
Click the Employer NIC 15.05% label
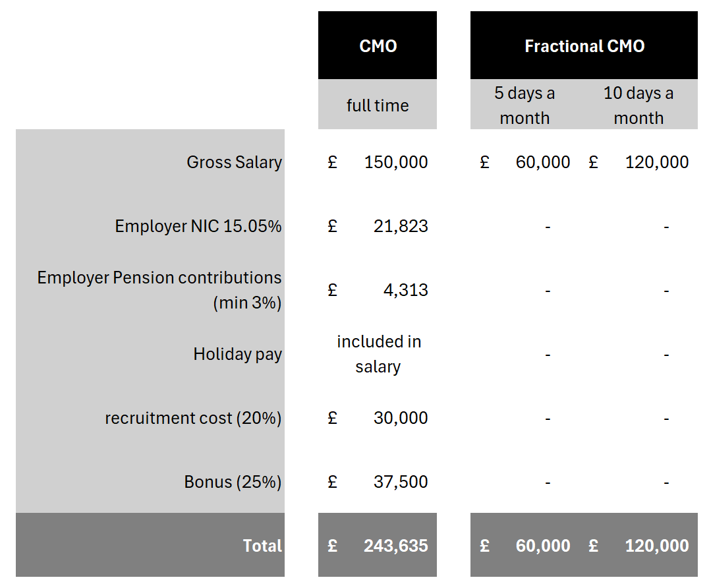pyautogui.click(x=198, y=226)
